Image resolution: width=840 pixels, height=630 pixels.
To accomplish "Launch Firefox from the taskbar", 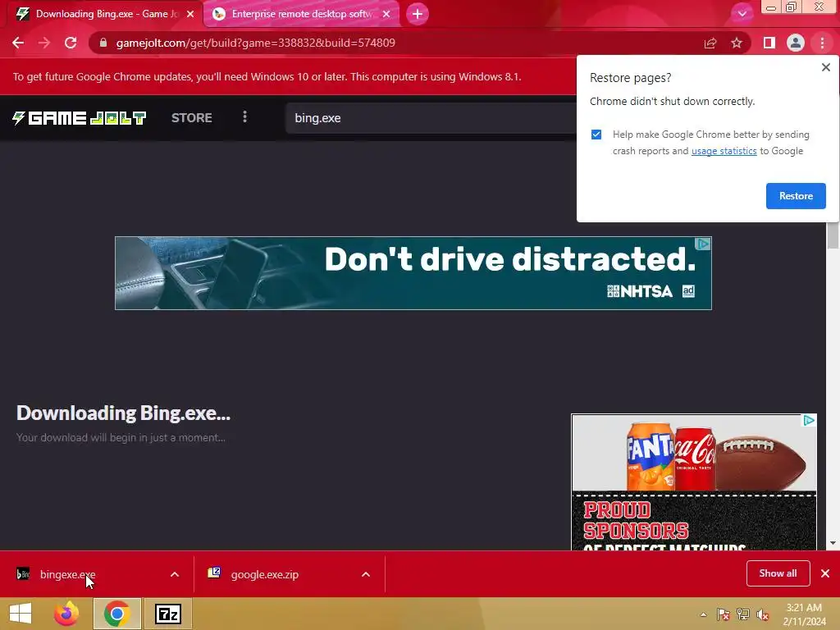I will coord(66,614).
